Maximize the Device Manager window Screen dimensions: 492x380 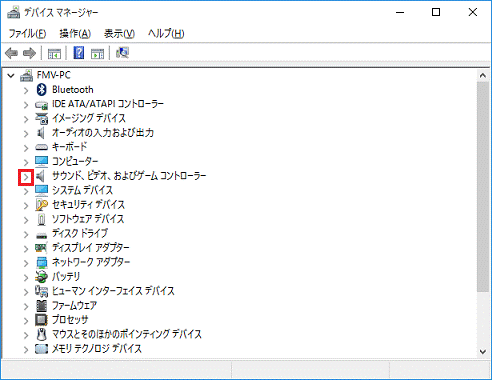tap(436, 13)
